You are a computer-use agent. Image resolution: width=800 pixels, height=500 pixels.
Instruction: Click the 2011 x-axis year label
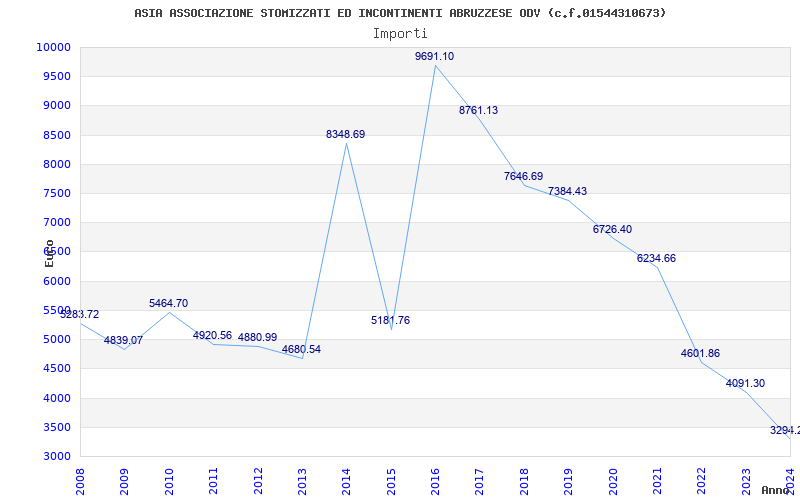coord(213,481)
